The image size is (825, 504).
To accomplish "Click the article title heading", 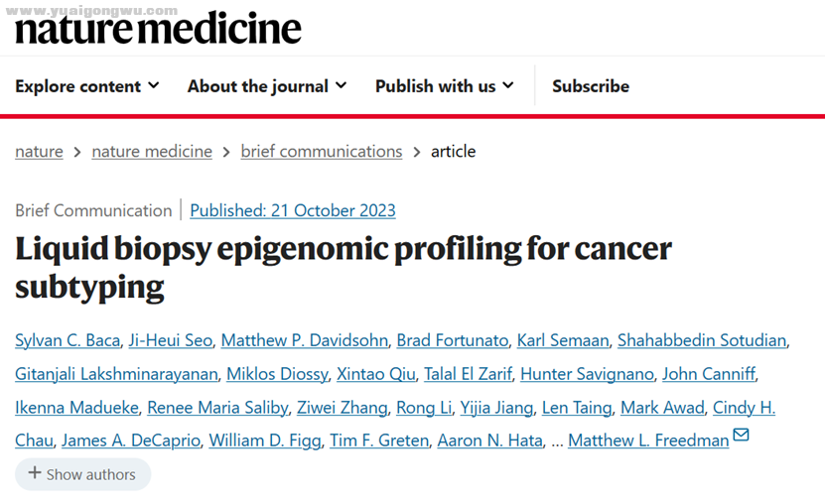I will pyautogui.click(x=344, y=268).
